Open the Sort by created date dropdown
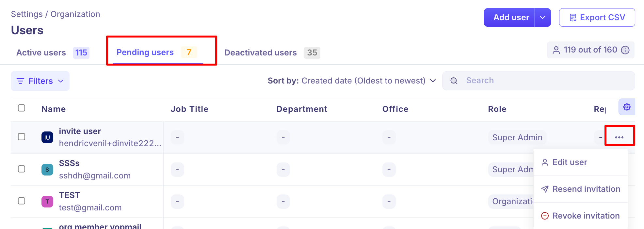This screenshot has height=229, width=644. point(352,81)
